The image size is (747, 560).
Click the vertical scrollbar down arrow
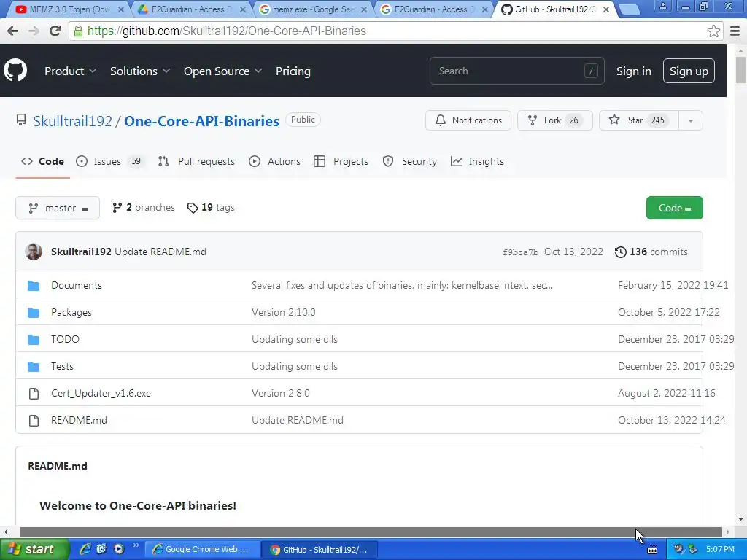click(741, 519)
